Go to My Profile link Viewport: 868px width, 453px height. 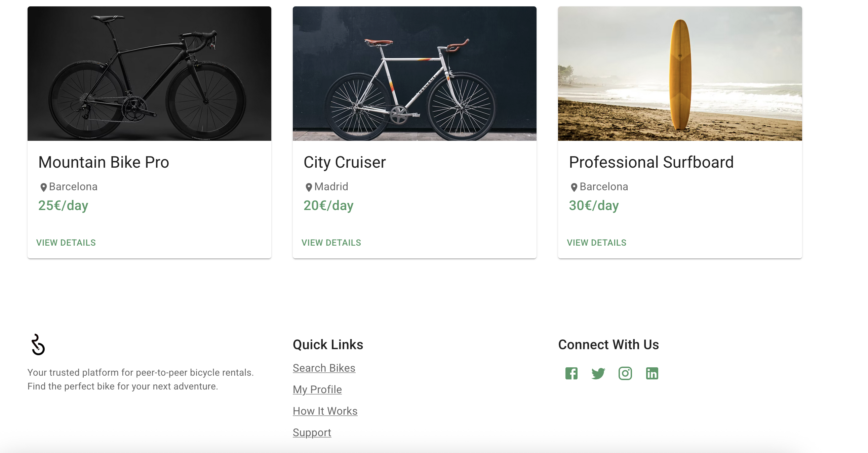coord(317,389)
